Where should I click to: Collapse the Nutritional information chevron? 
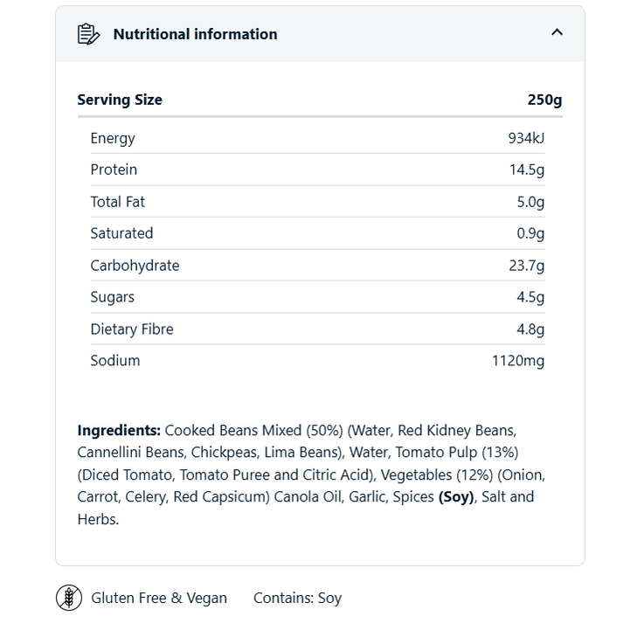[557, 33]
